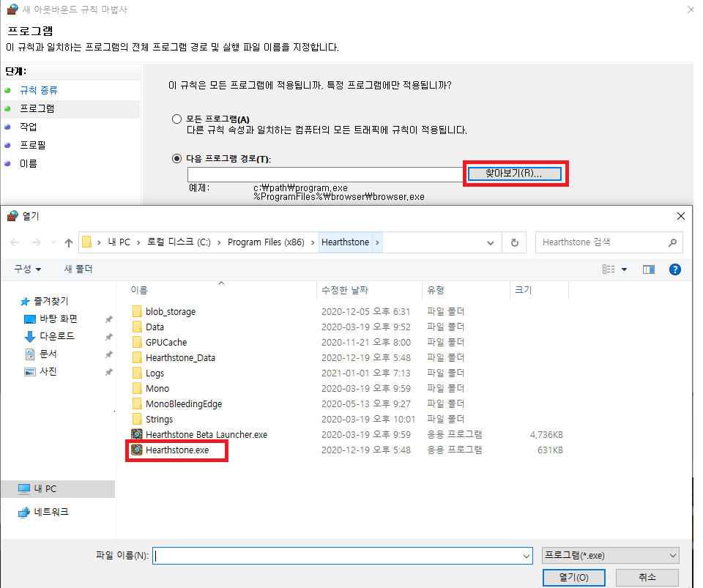Click the 열기(O) button

click(x=574, y=578)
